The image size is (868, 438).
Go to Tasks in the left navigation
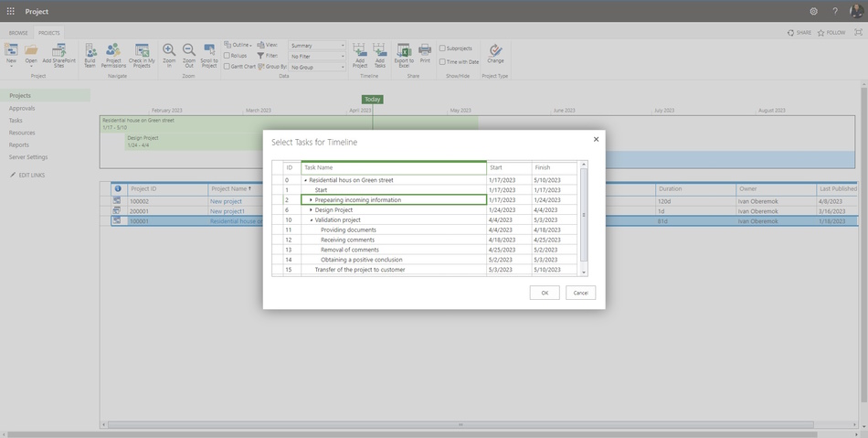coord(16,120)
